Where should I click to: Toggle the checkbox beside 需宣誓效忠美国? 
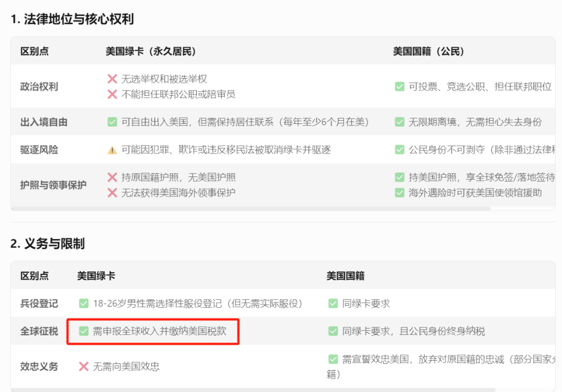coord(333,358)
